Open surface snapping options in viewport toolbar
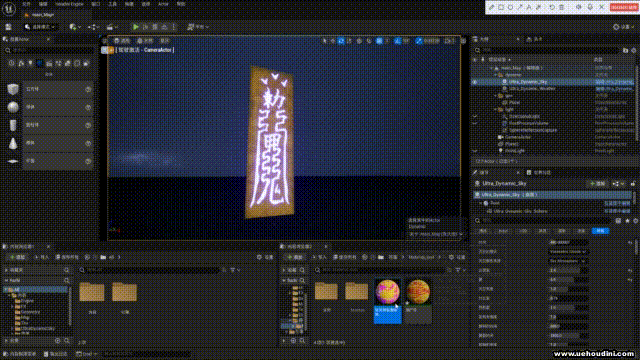The image size is (640, 360). (x=369, y=41)
